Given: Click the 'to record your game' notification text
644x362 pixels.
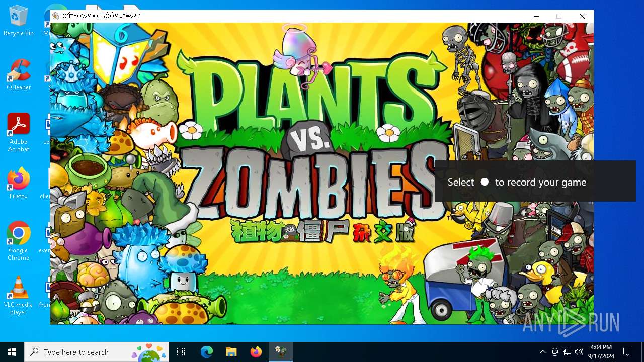Looking at the screenshot, I should click(x=540, y=182).
